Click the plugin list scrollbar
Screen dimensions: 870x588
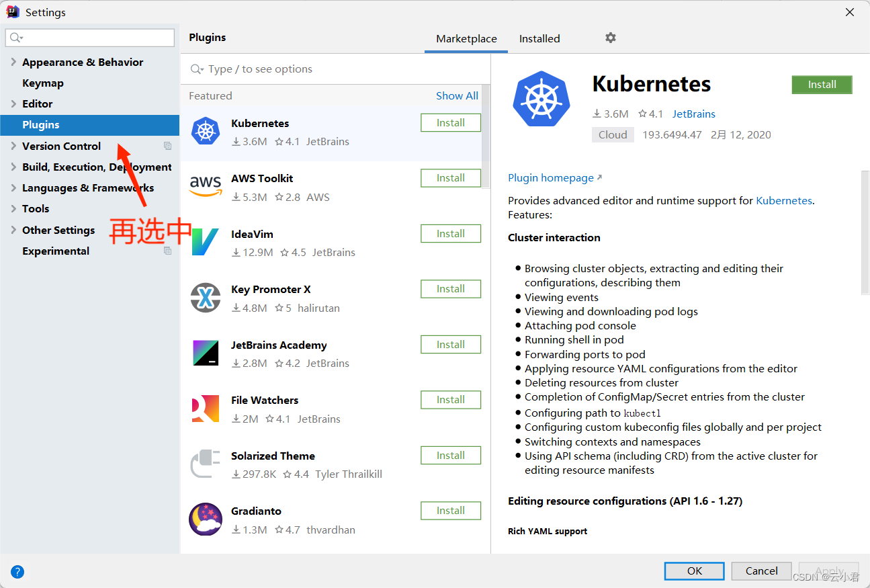486,138
